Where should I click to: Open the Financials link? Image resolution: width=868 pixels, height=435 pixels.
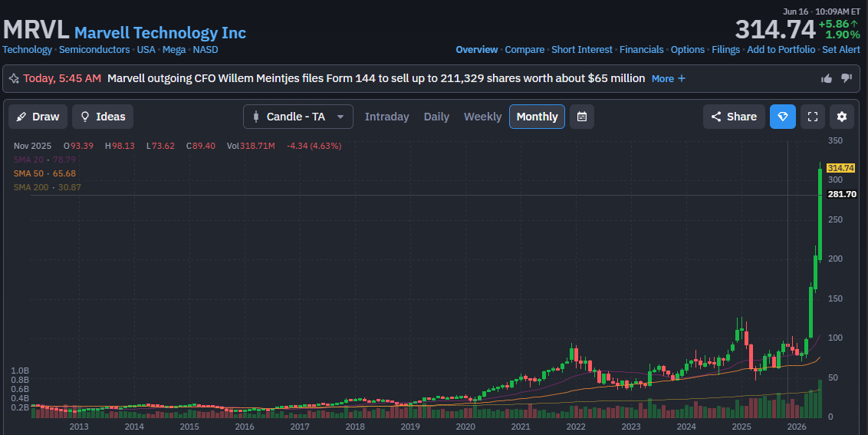642,49
